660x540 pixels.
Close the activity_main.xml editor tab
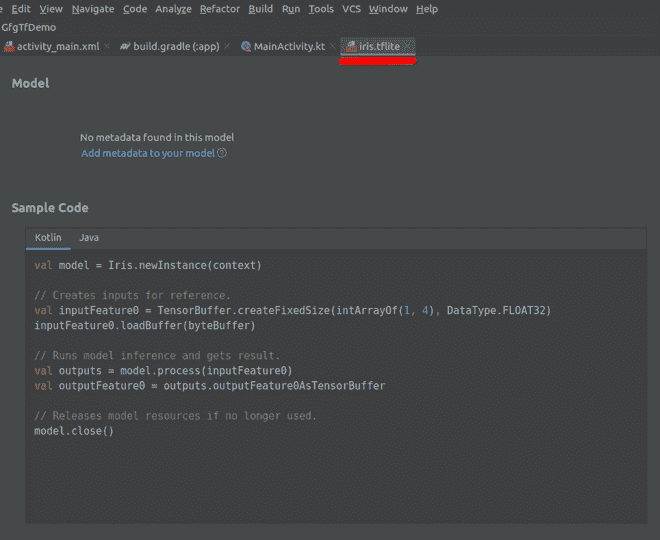point(107,47)
